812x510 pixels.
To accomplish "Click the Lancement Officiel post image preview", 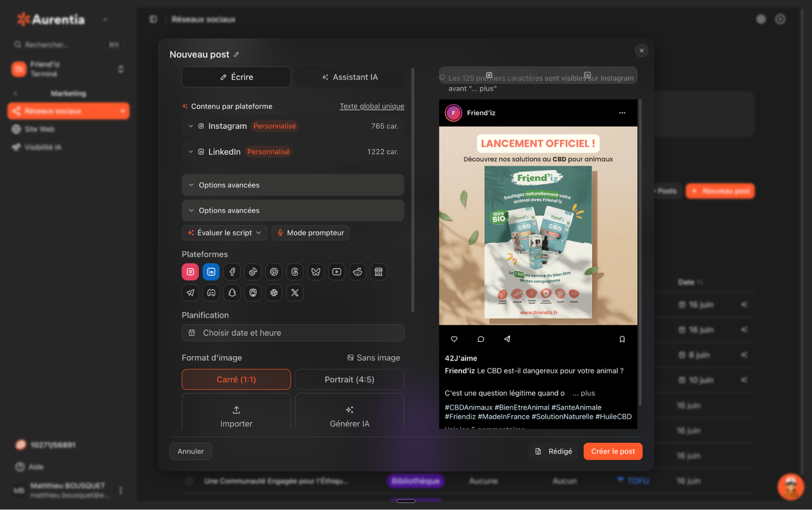I will tap(538, 226).
